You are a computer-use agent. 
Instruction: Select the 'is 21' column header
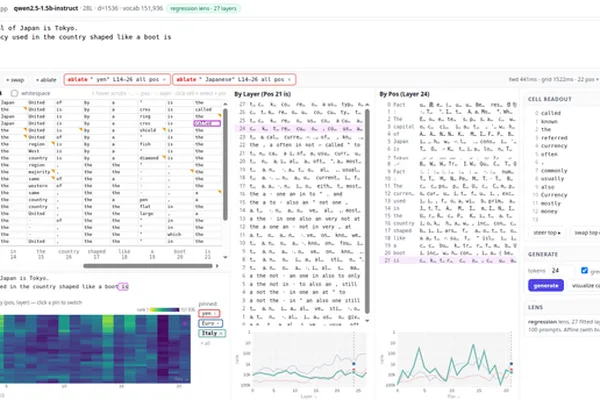click(207, 254)
